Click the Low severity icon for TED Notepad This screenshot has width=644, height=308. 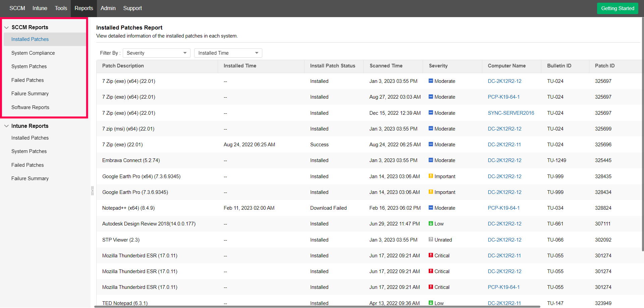(431, 303)
